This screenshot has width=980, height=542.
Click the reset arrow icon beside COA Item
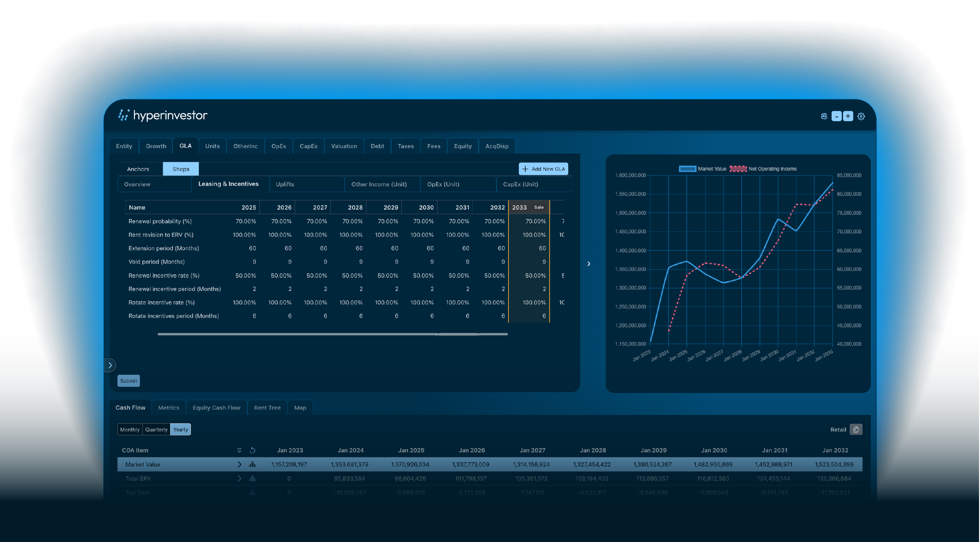252,450
